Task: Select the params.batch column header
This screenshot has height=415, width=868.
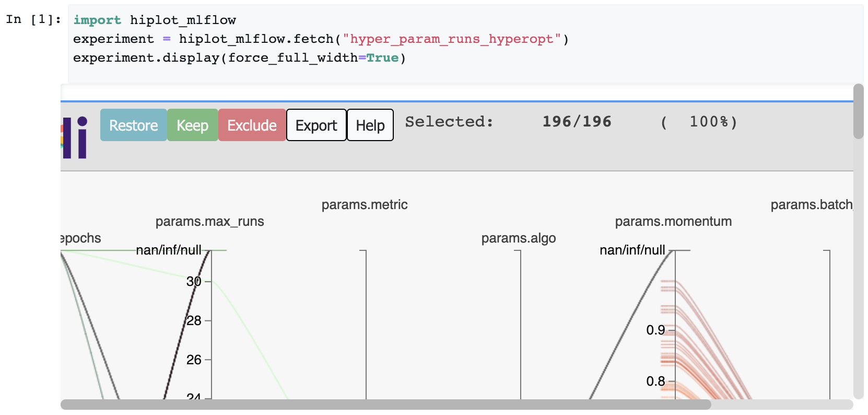Action: click(811, 205)
